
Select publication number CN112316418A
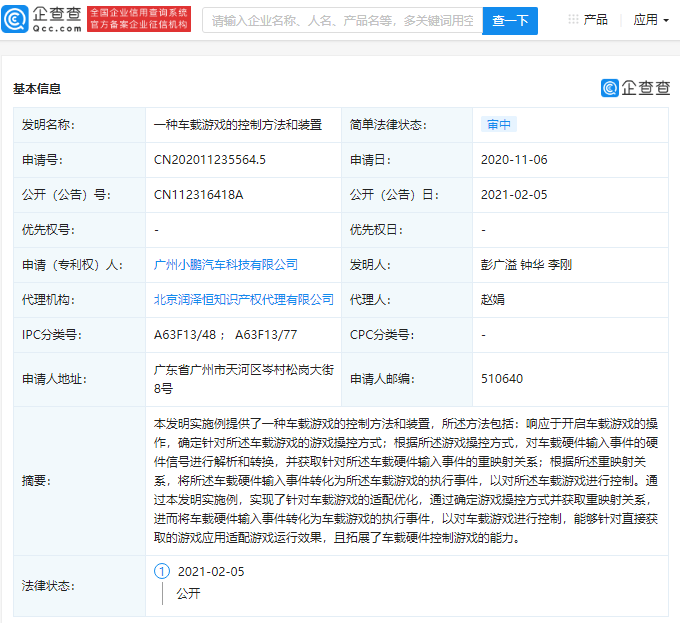coord(198,195)
